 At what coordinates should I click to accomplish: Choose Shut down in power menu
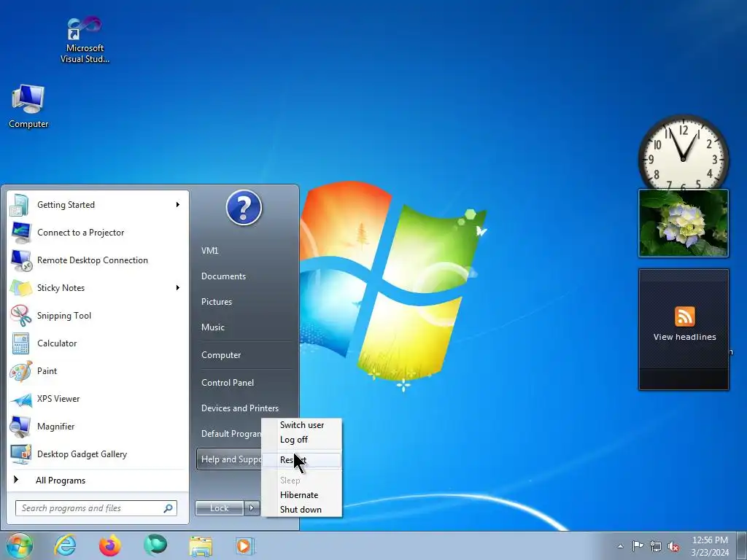tap(301, 510)
